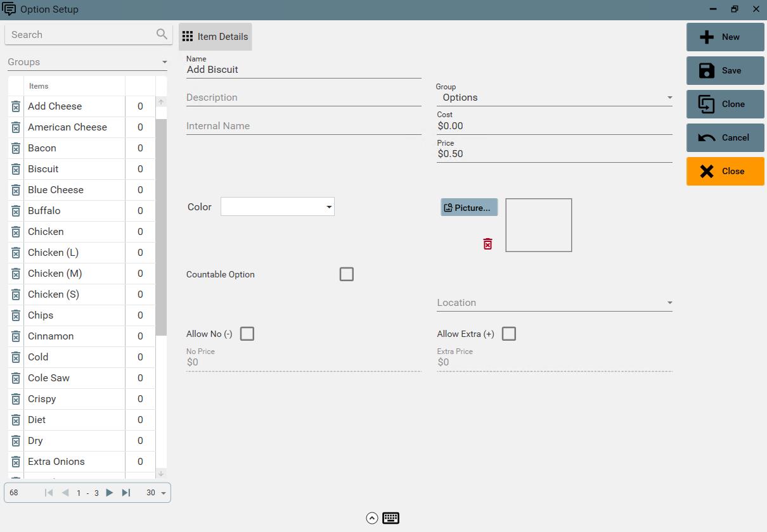
Task: Click trash icon beside Dry
Action: 16,441
